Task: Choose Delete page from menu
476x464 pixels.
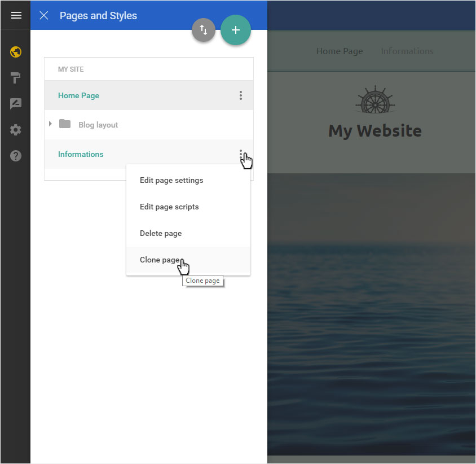Action: (x=188, y=233)
